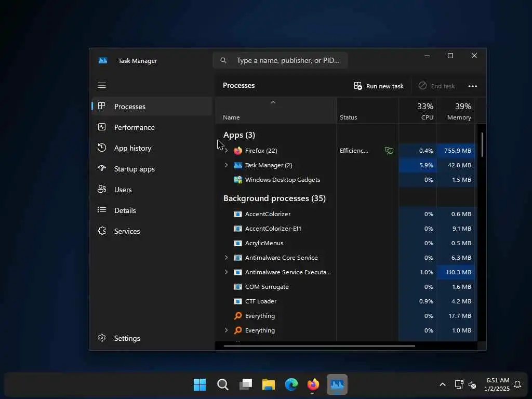This screenshot has height=399, width=532.
Task: Click Run new task button label
Action: 385,86
